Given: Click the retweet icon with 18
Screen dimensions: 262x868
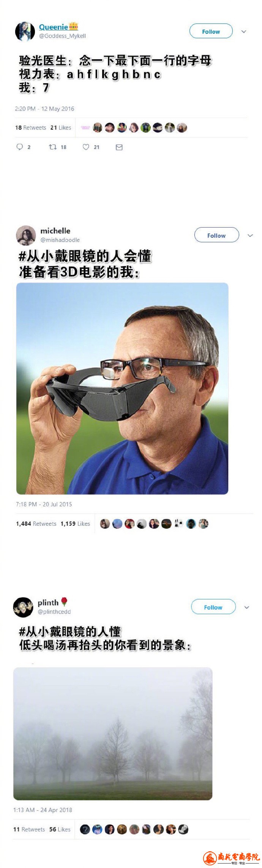Looking at the screenshot, I should coord(53,147).
